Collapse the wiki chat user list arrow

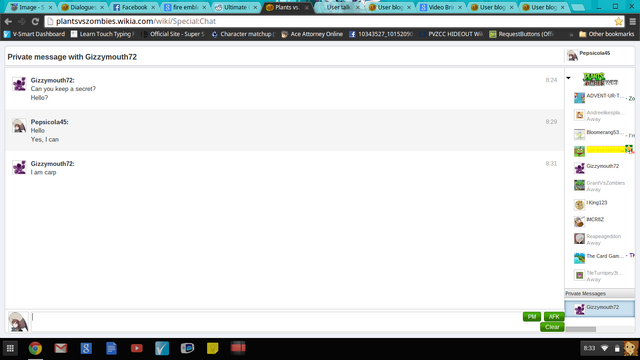tap(568, 78)
